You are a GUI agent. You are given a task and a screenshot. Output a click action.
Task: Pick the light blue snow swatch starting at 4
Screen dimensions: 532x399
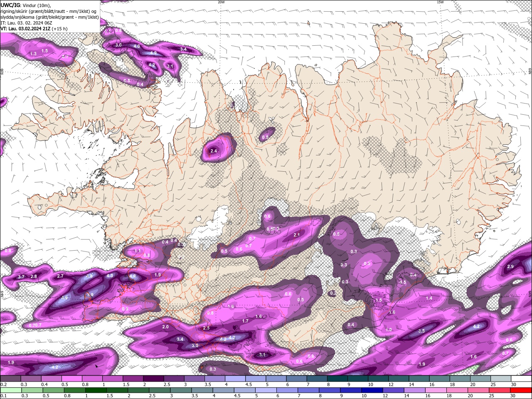[235, 379]
